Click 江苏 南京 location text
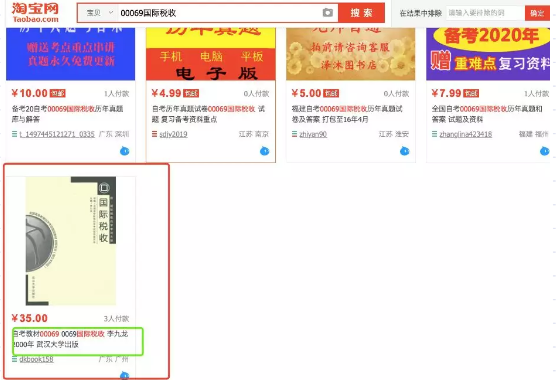 [x=254, y=134]
